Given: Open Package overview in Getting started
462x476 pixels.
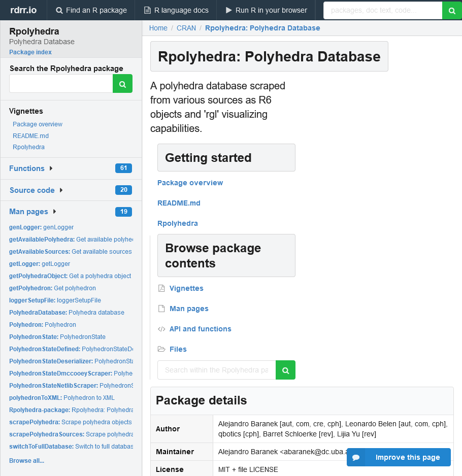Looking at the screenshot, I should point(190,183).
